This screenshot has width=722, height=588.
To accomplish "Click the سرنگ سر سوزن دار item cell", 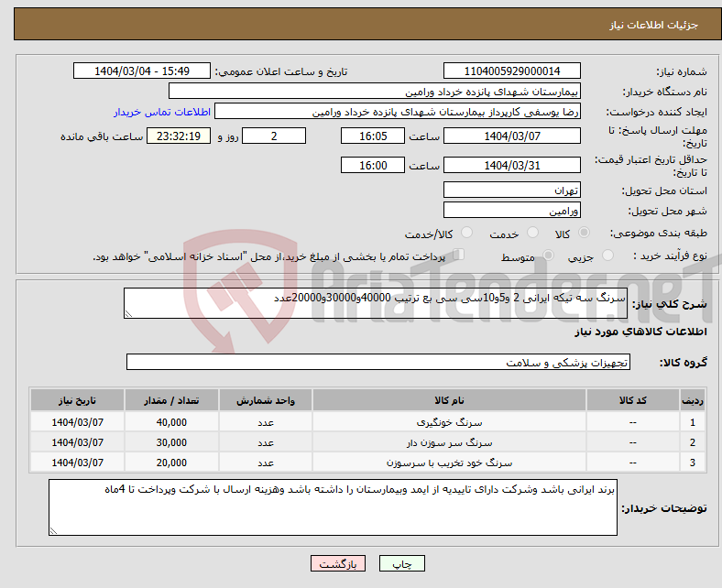I will point(449,442).
